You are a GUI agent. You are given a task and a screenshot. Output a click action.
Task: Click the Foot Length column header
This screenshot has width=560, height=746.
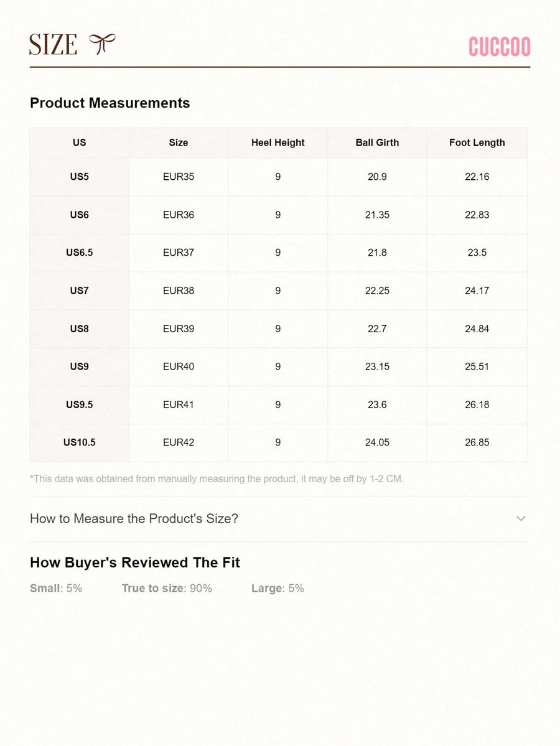tap(477, 142)
